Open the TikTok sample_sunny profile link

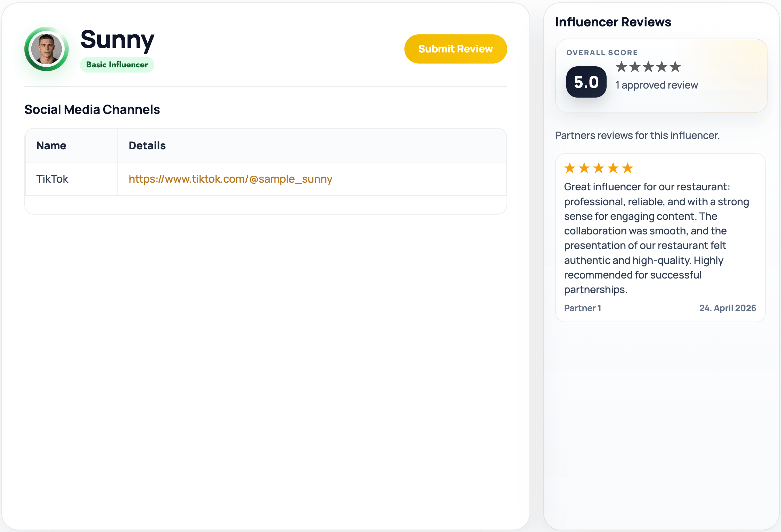230,179
